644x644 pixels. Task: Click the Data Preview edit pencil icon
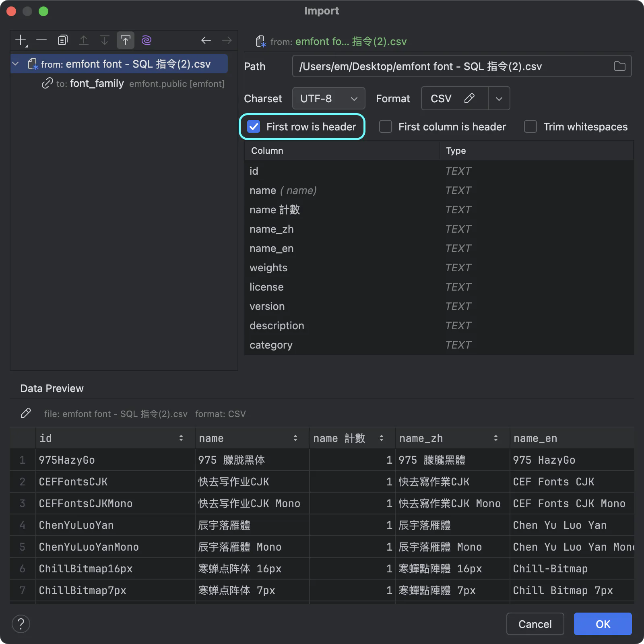(x=26, y=413)
